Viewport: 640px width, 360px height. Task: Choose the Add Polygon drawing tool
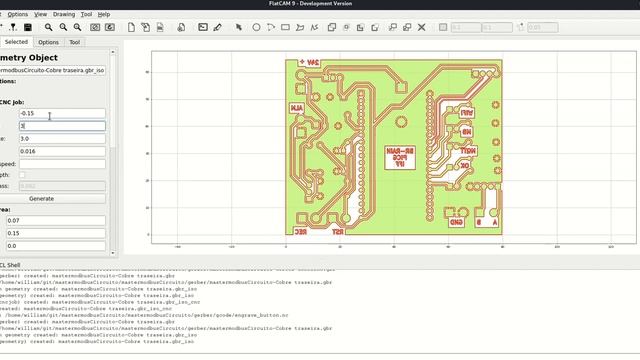tap(300, 27)
